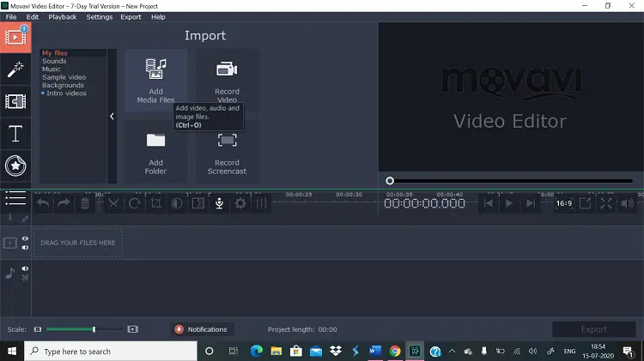Image resolution: width=644 pixels, height=361 pixels.
Task: Select Sounds category
Action: coord(54,61)
